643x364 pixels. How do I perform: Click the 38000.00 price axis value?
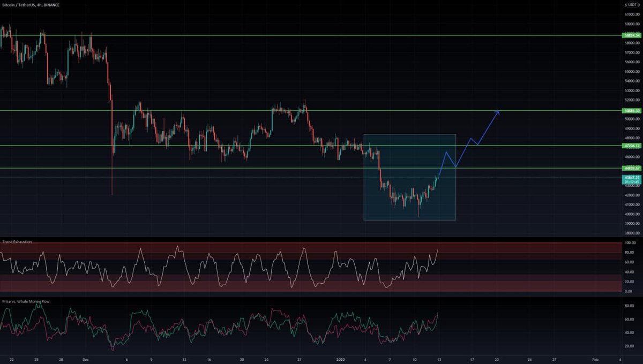point(631,233)
